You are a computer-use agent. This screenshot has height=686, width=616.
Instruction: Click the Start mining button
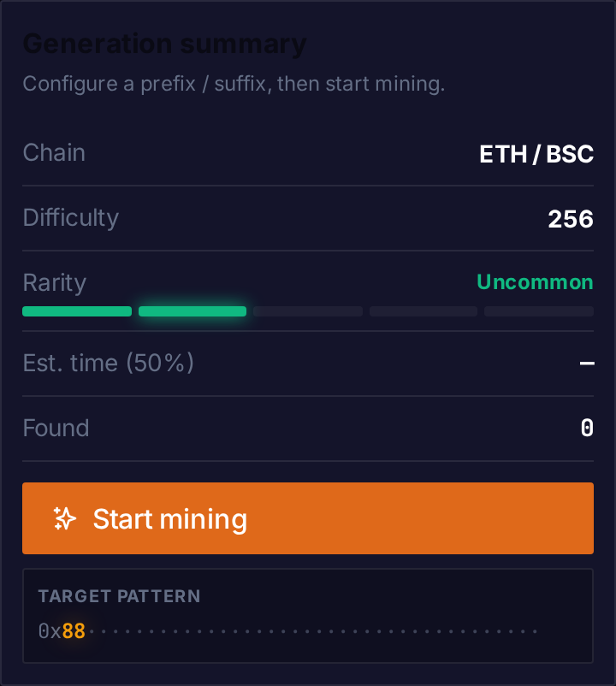coord(308,518)
